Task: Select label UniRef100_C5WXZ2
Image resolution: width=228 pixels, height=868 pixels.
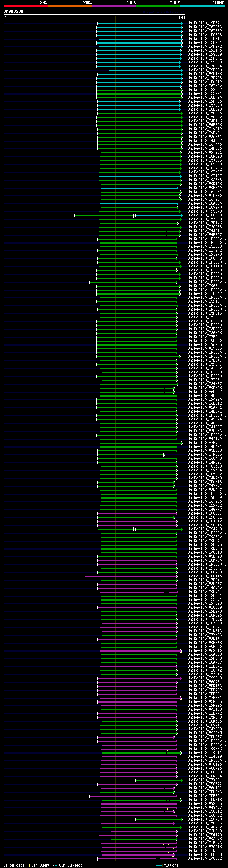Action: 204,117
